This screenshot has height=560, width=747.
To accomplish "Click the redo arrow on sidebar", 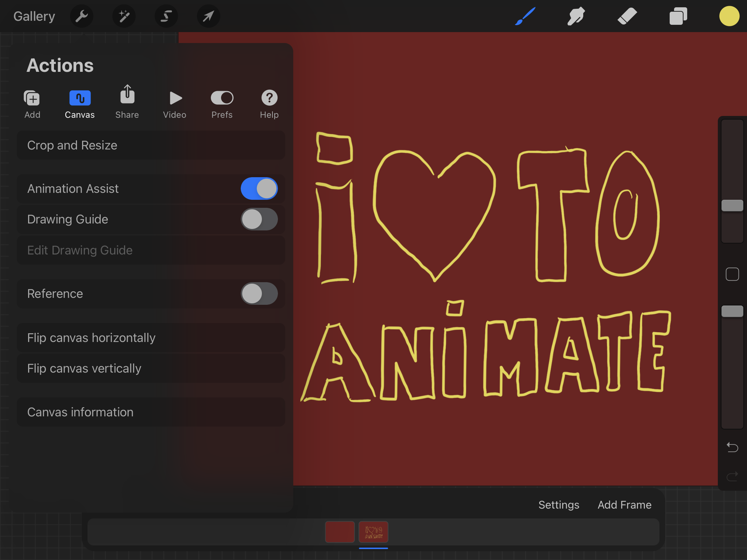I will tap(732, 476).
